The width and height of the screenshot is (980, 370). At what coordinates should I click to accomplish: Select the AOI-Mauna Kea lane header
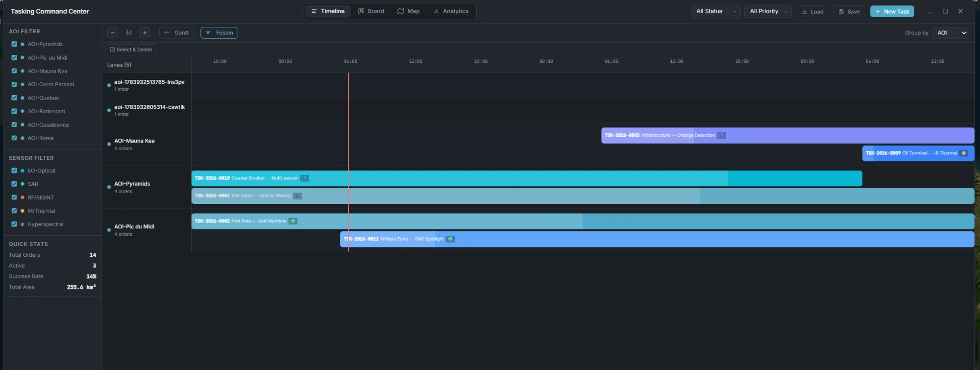(147, 144)
